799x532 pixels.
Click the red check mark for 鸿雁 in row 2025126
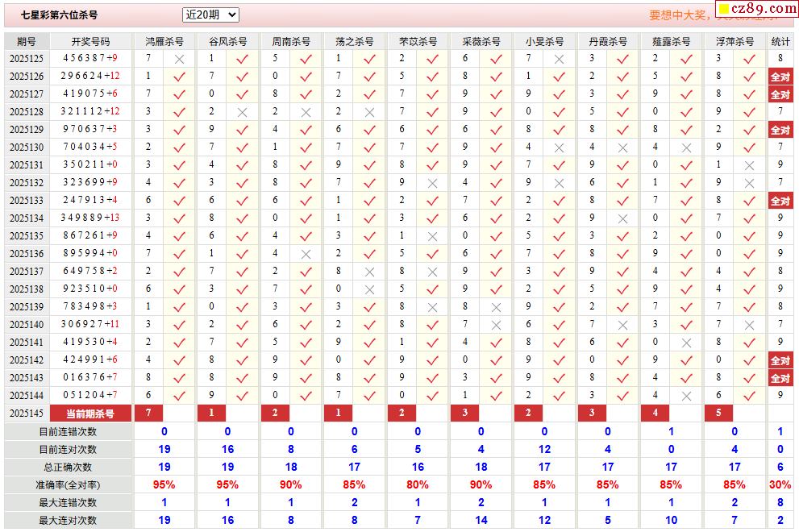pos(179,77)
